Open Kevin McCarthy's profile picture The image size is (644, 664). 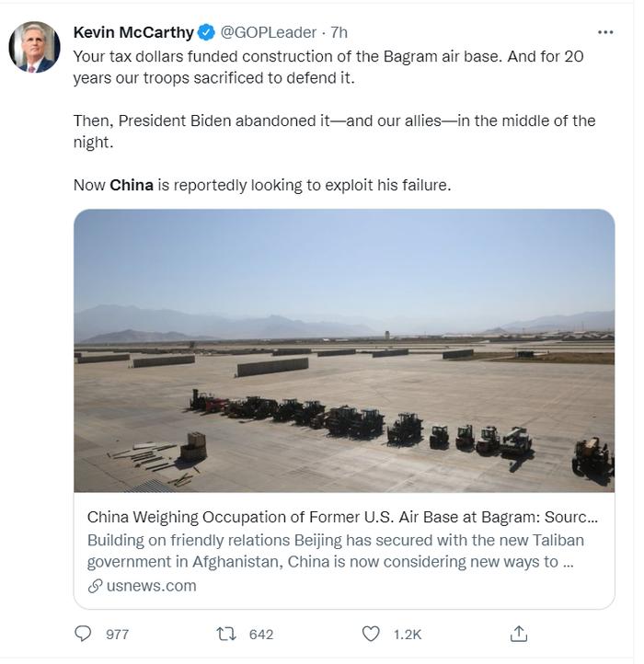point(34,47)
